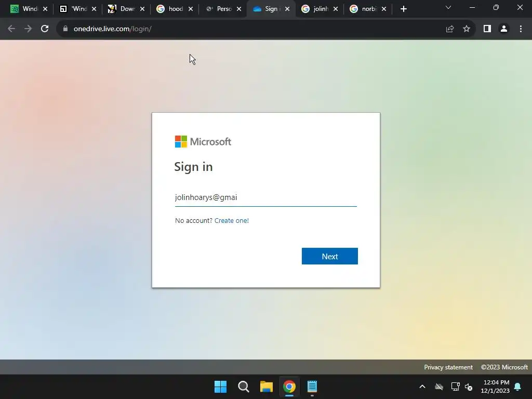
Task: Bookmark this page with star icon
Action: click(x=467, y=29)
